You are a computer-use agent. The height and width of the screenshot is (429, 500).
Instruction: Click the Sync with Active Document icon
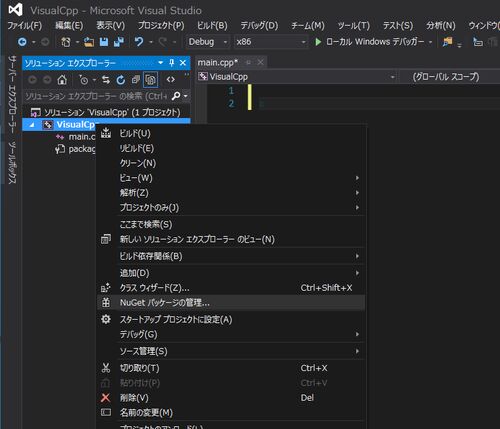tap(106, 80)
